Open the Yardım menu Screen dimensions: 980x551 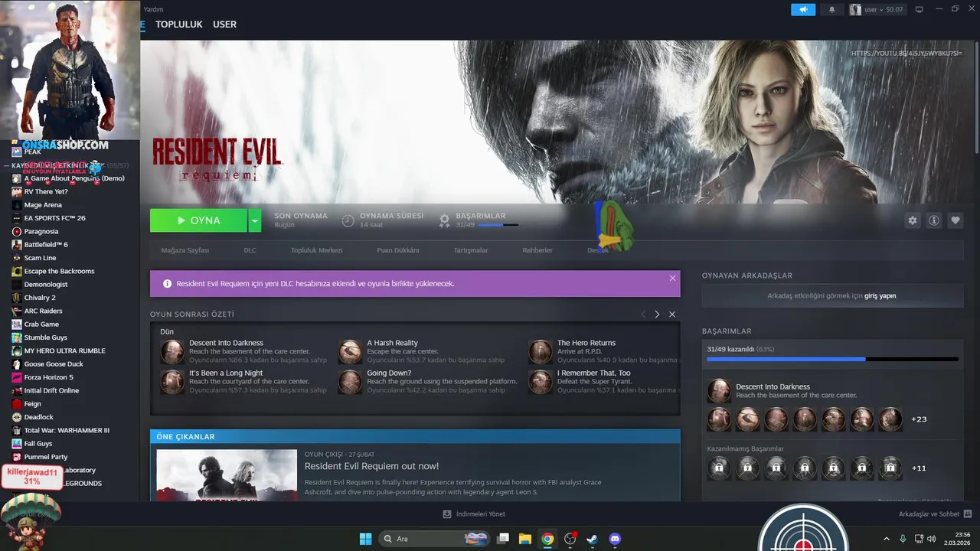tap(154, 9)
